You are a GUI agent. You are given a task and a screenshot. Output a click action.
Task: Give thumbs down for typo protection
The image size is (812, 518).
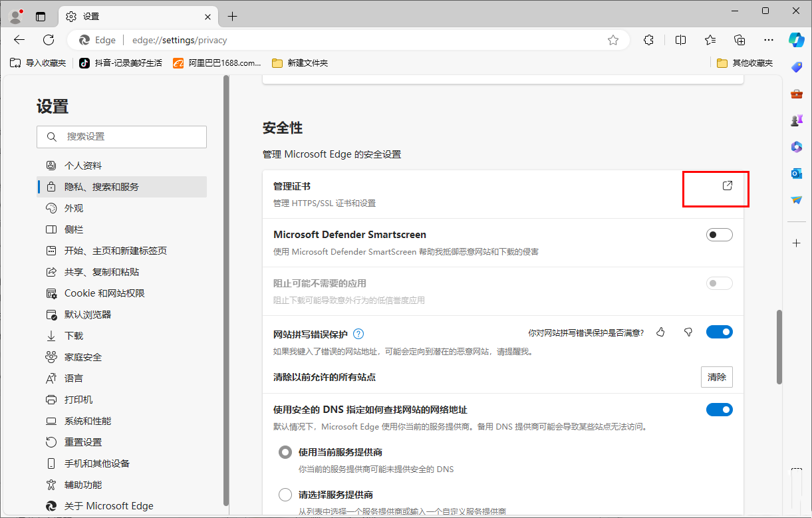click(688, 332)
